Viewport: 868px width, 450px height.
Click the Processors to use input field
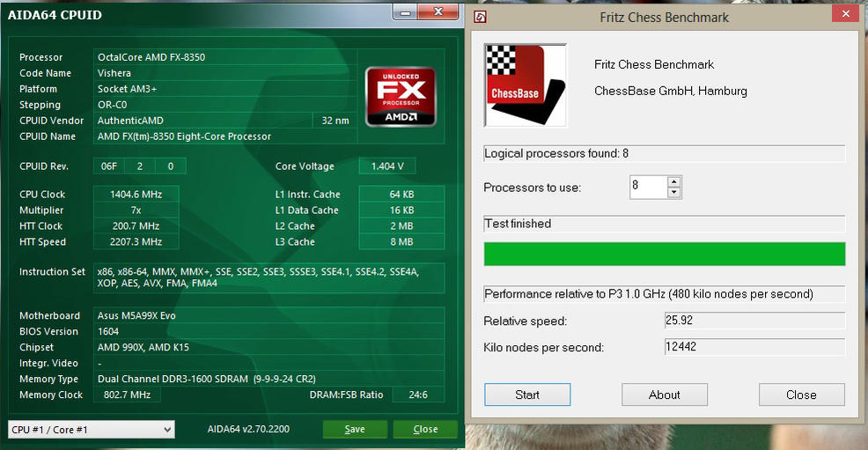coord(648,187)
